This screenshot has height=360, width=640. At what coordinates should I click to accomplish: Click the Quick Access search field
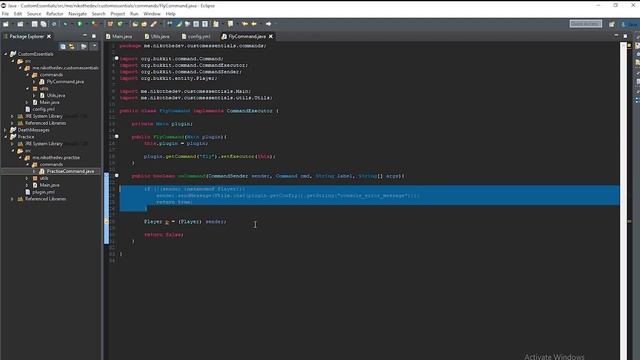point(586,24)
